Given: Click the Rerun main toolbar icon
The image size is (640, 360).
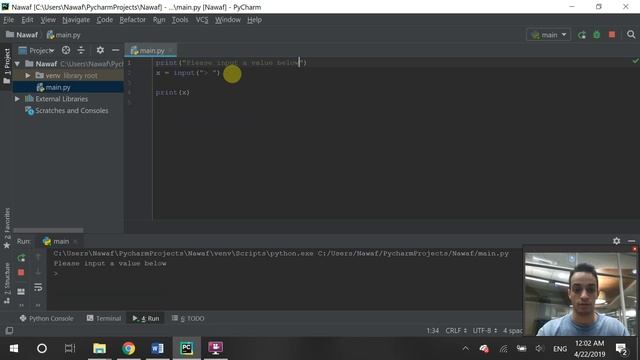Looking at the screenshot, I should tap(582, 35).
